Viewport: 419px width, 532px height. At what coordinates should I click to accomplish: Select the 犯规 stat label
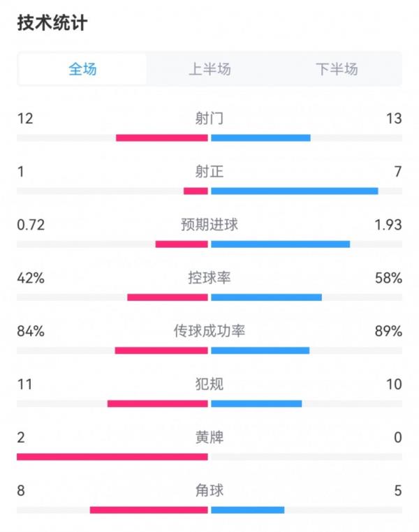209,384
